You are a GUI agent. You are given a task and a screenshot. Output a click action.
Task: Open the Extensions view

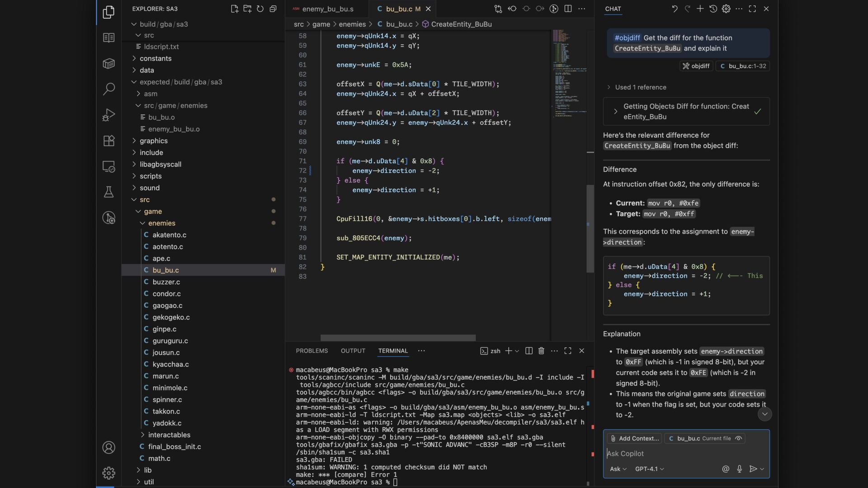tap(108, 141)
